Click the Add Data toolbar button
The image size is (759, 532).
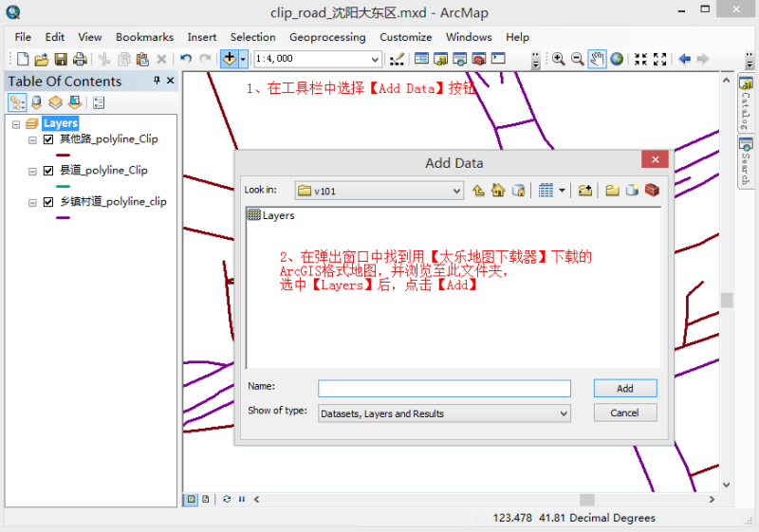(x=229, y=59)
